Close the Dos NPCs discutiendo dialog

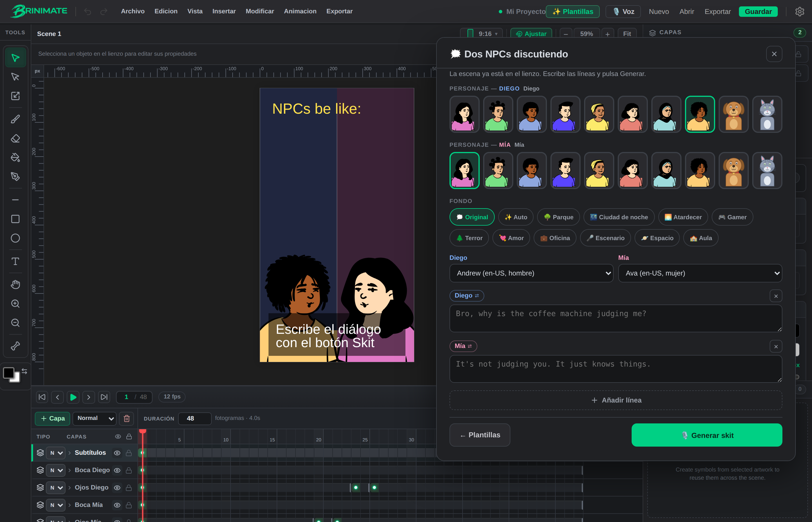pyautogui.click(x=774, y=54)
